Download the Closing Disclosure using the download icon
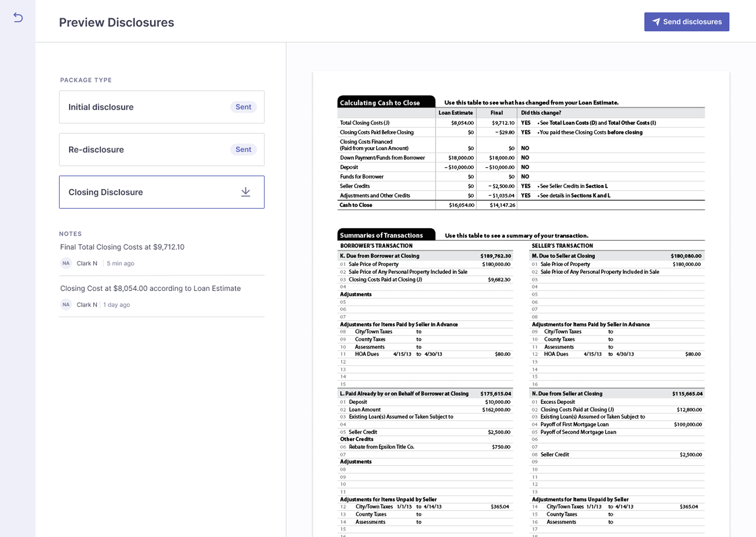Image resolution: width=756 pixels, height=537 pixels. pyautogui.click(x=246, y=192)
